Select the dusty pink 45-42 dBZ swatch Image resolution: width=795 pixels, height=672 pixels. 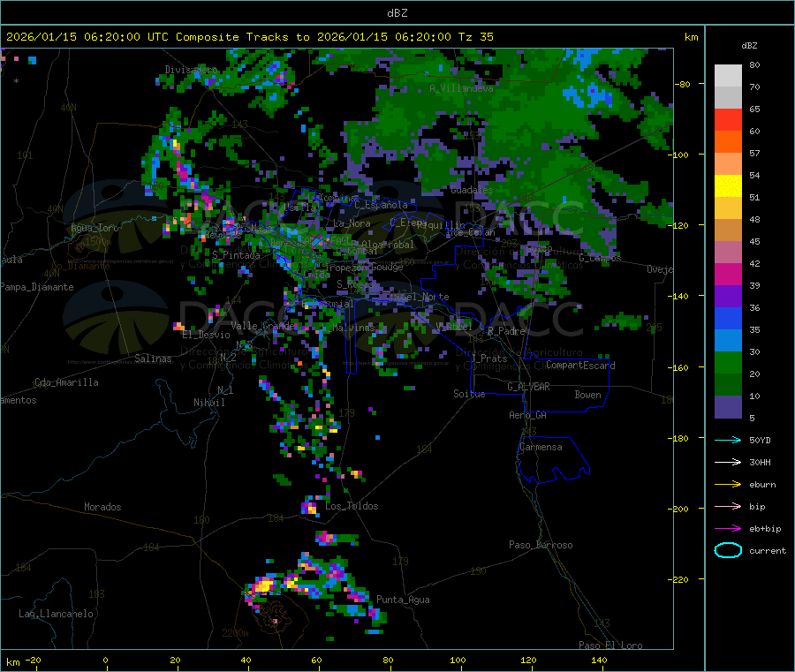pos(728,252)
